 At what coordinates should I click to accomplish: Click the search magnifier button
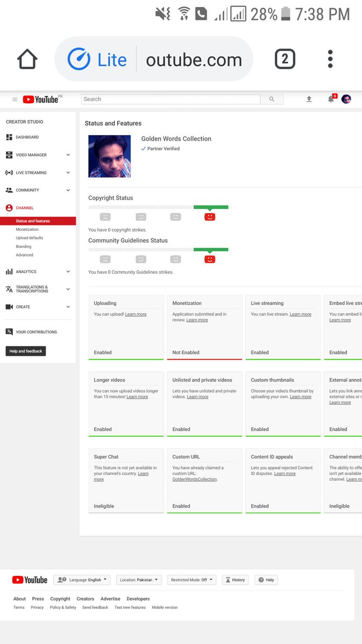pyautogui.click(x=272, y=99)
